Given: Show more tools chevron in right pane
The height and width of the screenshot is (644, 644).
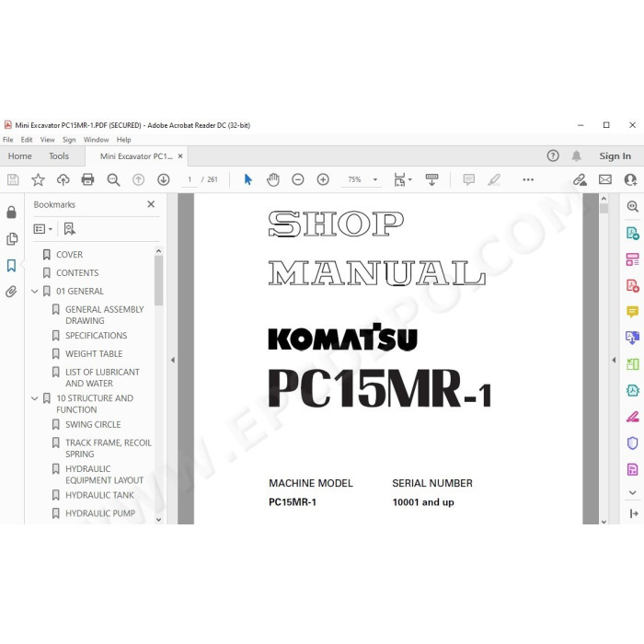Looking at the screenshot, I should click(x=633, y=492).
